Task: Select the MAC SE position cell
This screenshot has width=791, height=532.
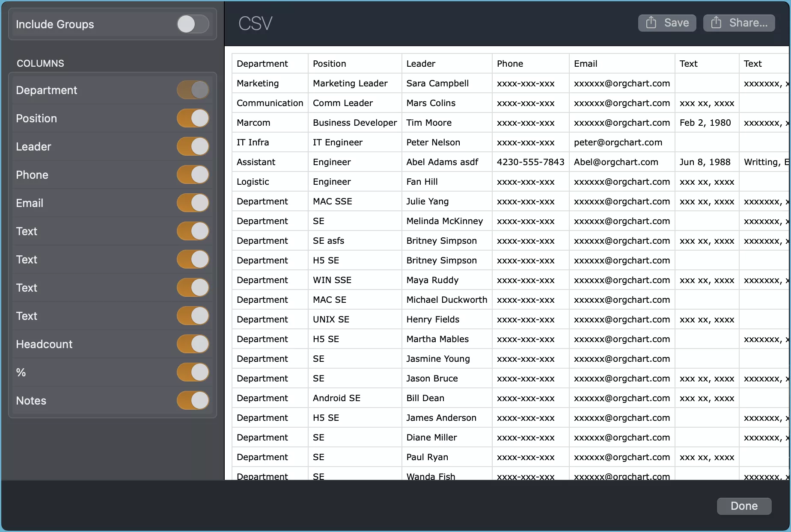Action: pos(355,300)
